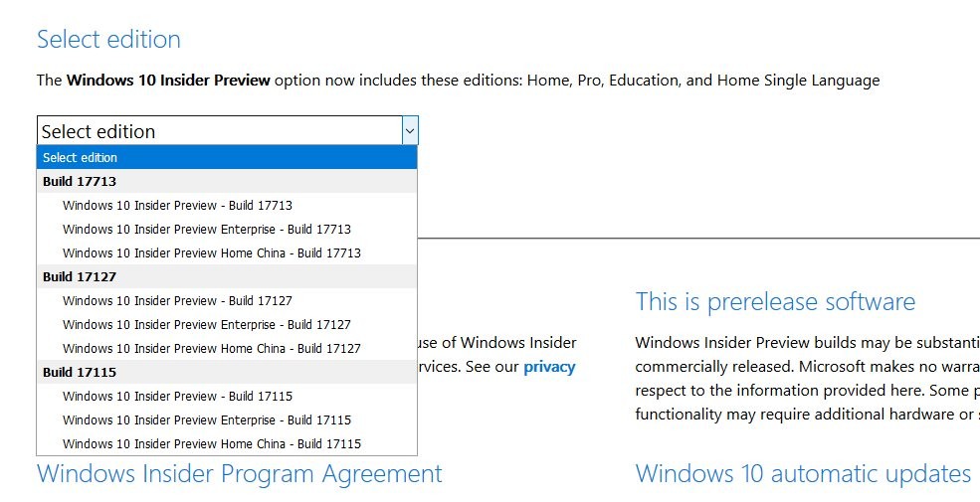Click the This is prerelease software heading
The height and width of the screenshot is (502, 980).
point(775,302)
